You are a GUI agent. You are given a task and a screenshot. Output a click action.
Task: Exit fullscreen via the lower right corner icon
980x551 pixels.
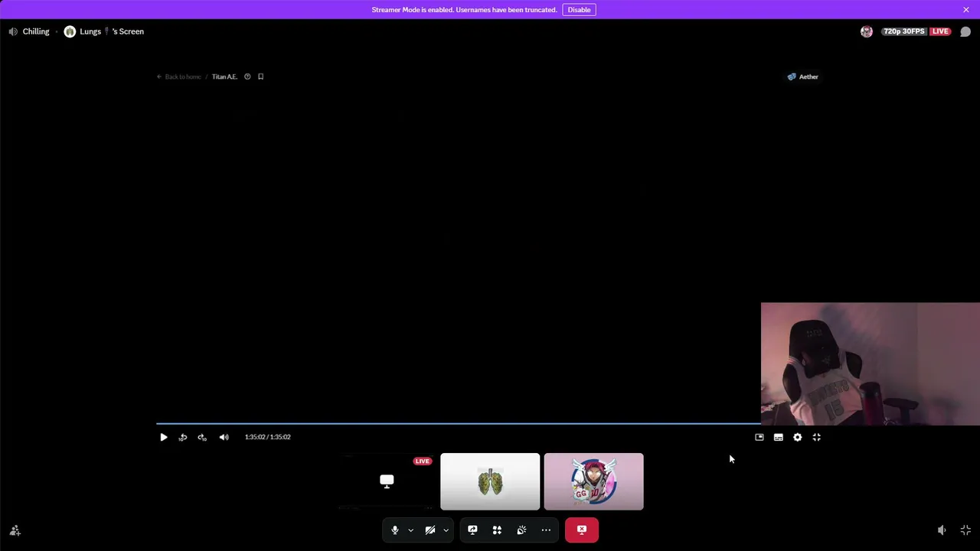point(965,530)
